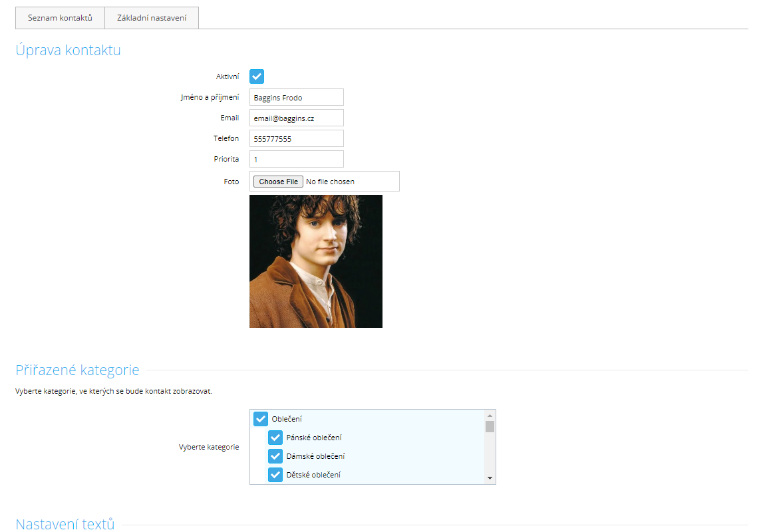Screen dimensions: 763x532
Task: Uncheck Dámské oblečení category
Action: 275,456
